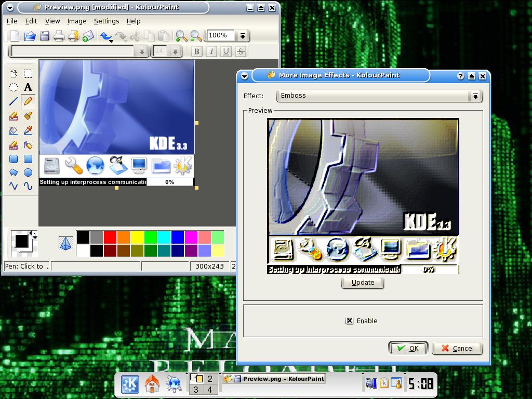Image resolution: width=532 pixels, height=399 pixels.
Task: Select the Curve tool
Action: coord(28,186)
